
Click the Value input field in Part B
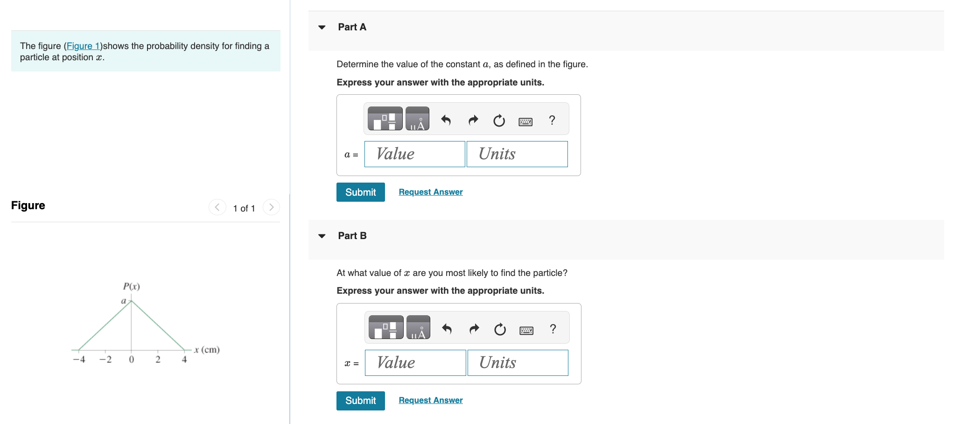point(415,362)
